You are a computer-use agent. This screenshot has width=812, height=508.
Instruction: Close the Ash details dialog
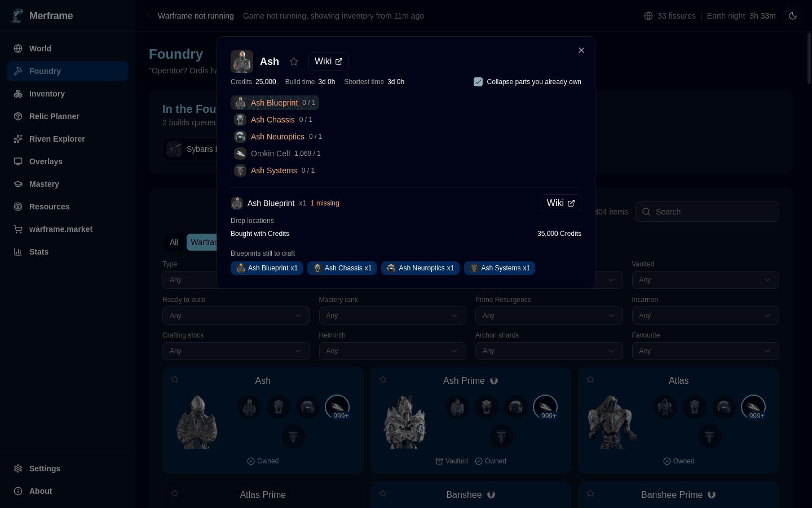pos(581,50)
